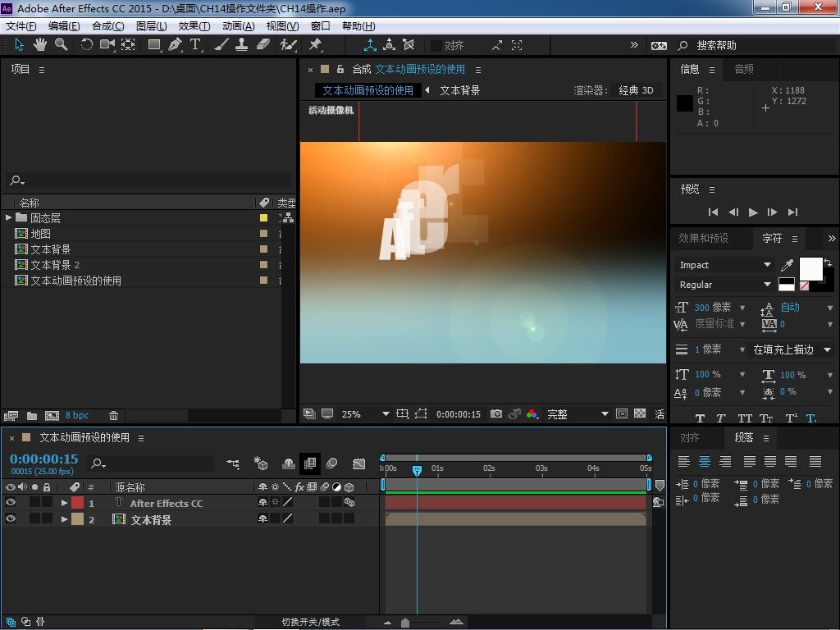This screenshot has width=840, height=630.
Task: Select the Clone Stamp tool
Action: (x=242, y=45)
